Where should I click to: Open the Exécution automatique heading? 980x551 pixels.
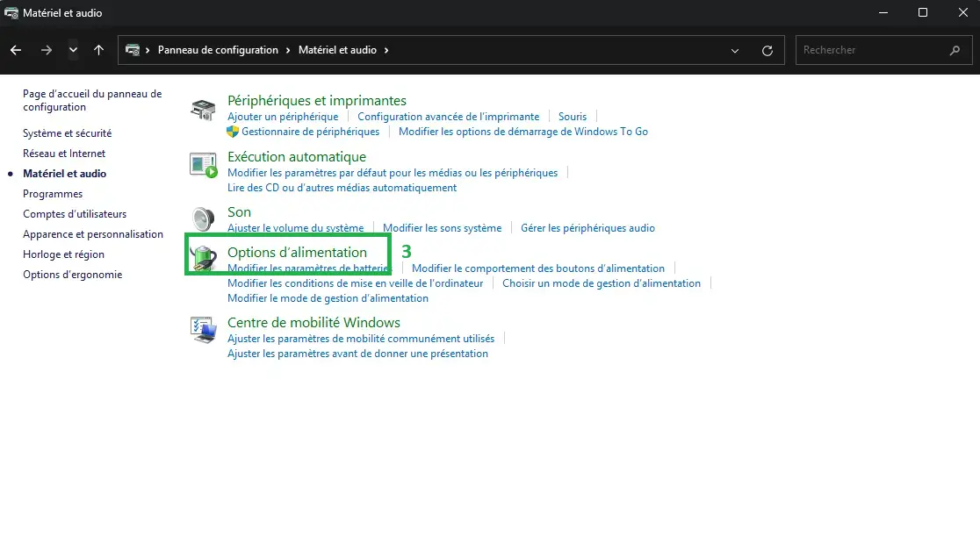click(x=296, y=157)
